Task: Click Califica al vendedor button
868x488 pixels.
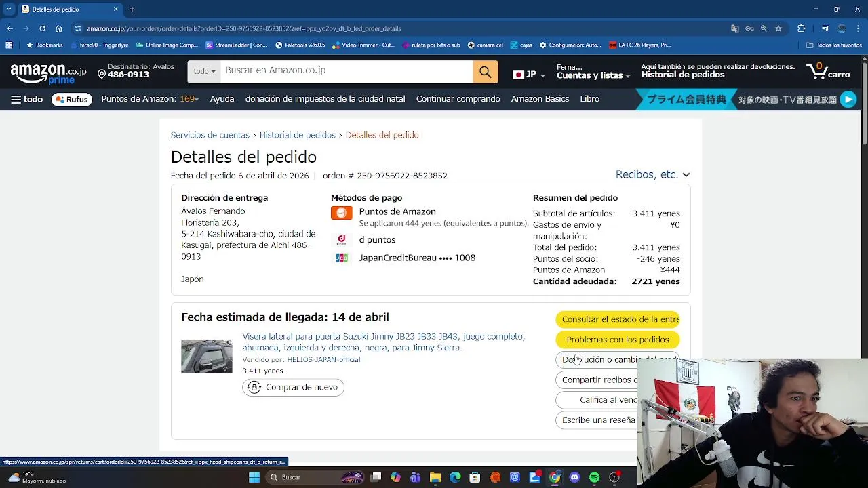Action: tap(597, 400)
